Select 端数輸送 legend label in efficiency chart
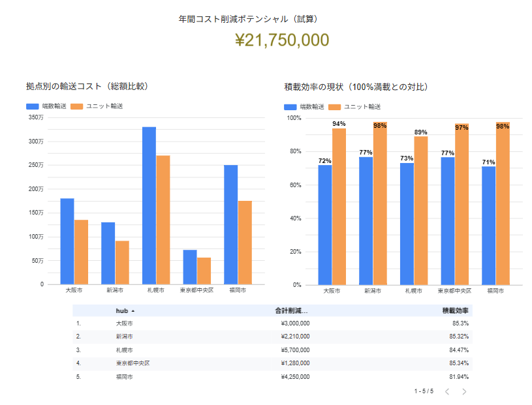 311,107
